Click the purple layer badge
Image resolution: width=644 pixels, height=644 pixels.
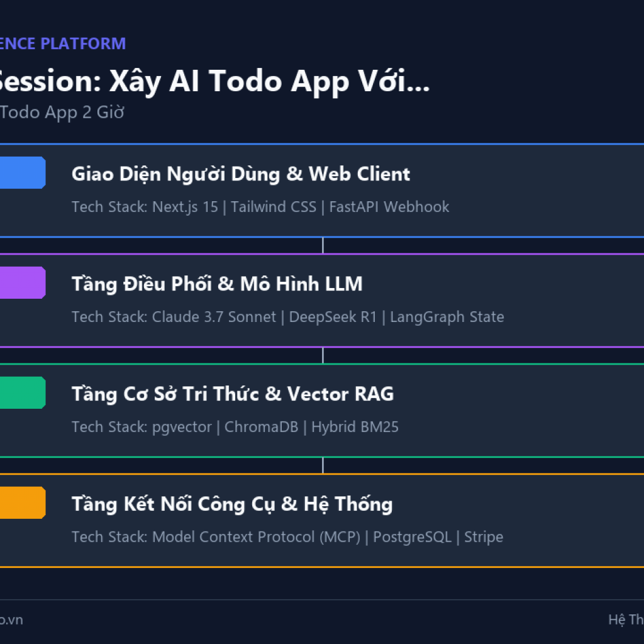pyautogui.click(x=23, y=282)
